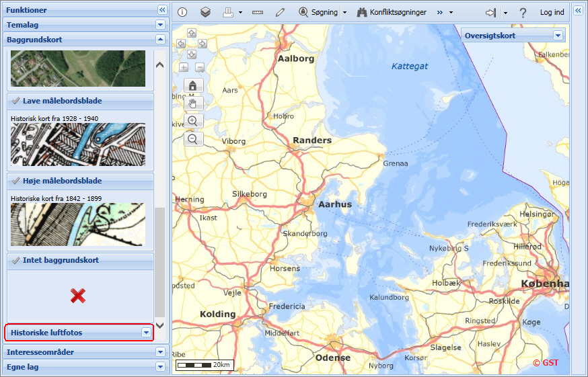Select the Intet baggrundskort option

click(80, 260)
